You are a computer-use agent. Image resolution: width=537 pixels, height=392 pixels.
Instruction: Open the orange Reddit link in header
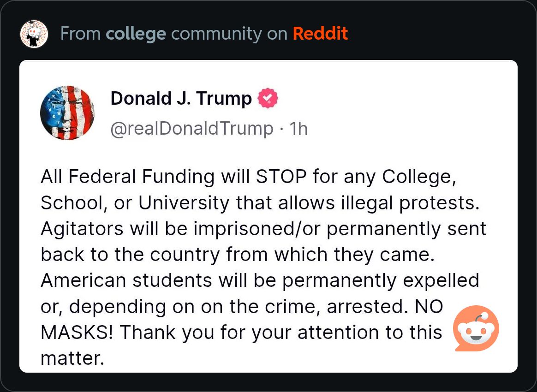pos(320,34)
